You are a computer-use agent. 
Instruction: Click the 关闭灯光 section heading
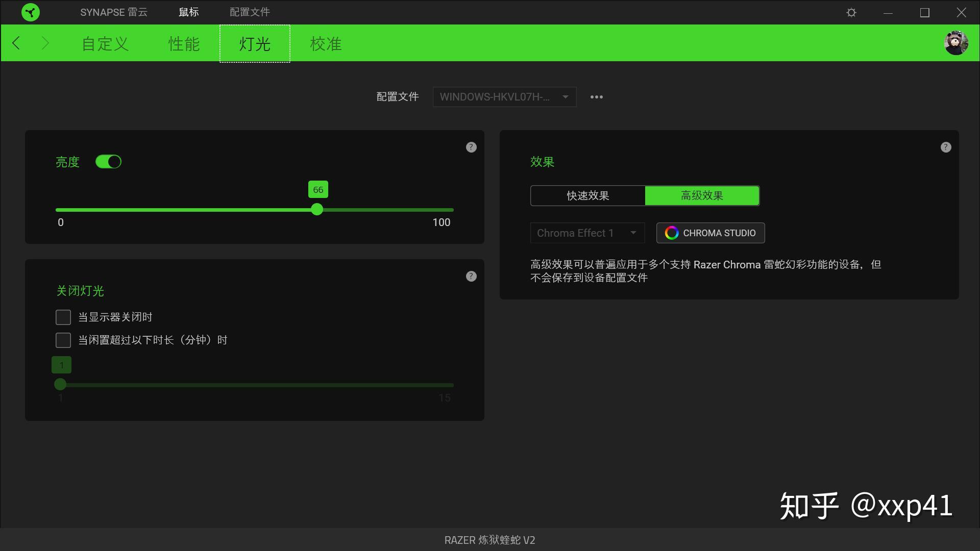80,291
